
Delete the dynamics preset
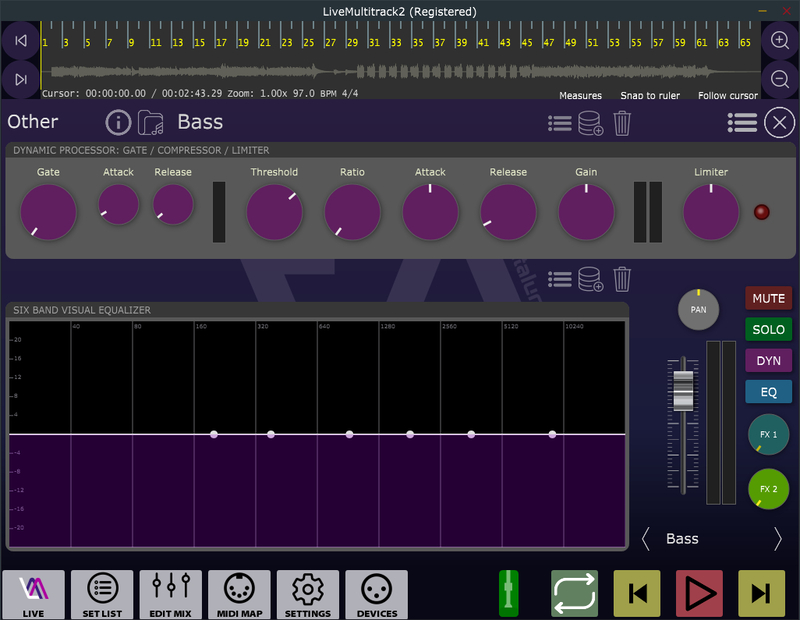point(622,123)
